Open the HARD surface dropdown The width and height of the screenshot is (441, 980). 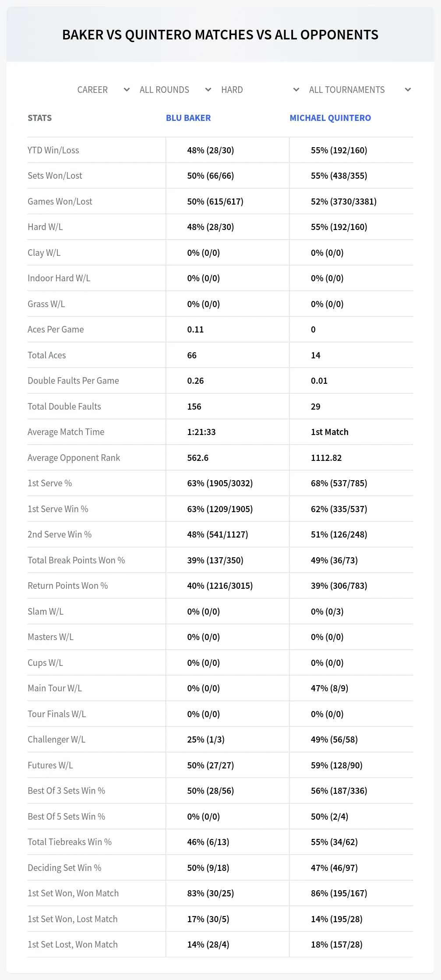pos(260,90)
